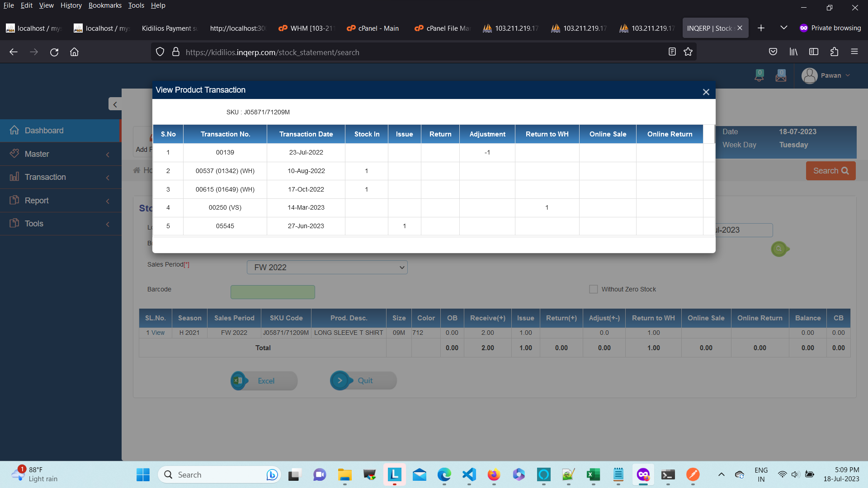
Task: Open the Firefox extensions puzzle icon
Action: [x=834, y=52]
